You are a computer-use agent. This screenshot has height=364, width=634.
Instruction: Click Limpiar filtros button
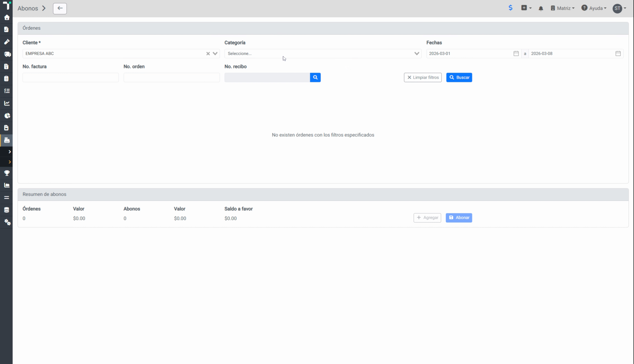423,77
